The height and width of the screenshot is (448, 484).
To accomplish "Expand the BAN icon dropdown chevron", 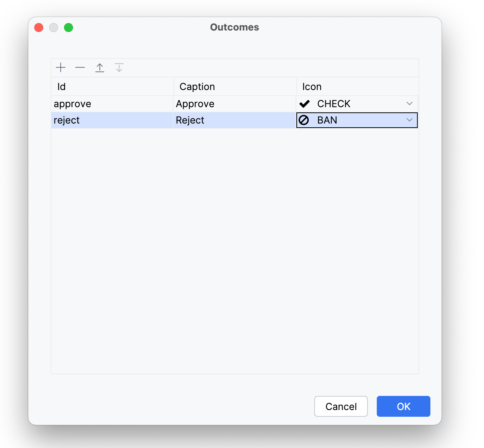I will click(x=410, y=120).
